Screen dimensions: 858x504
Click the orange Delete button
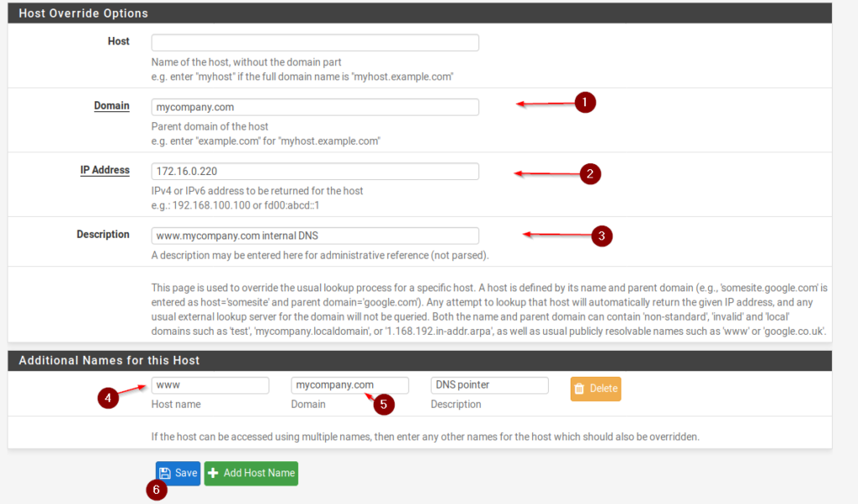tap(595, 388)
